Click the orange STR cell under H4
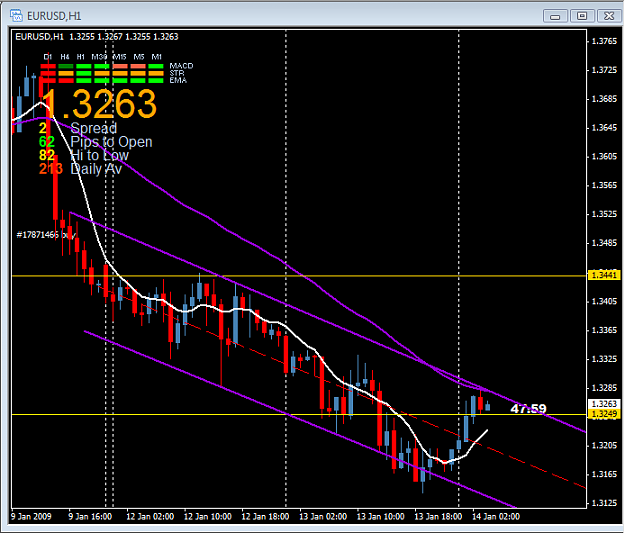The image size is (625, 533). [66, 73]
